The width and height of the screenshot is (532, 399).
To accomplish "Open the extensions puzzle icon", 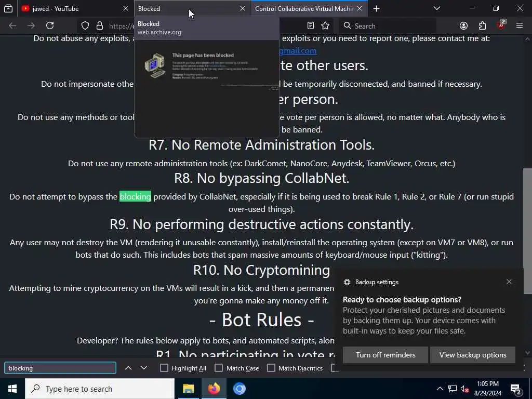I will tap(482, 26).
